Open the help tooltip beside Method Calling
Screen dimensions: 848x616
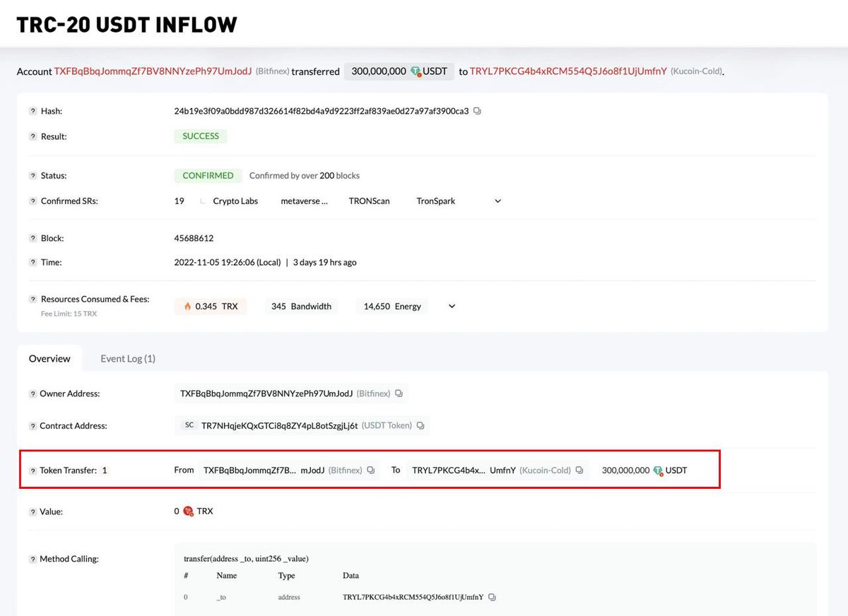point(33,558)
